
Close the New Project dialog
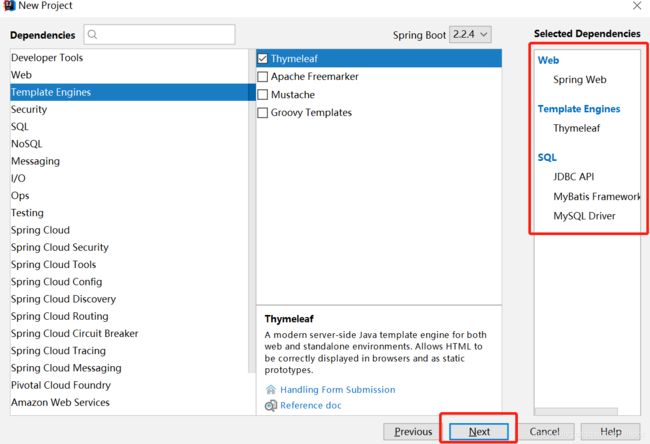coord(637,5)
